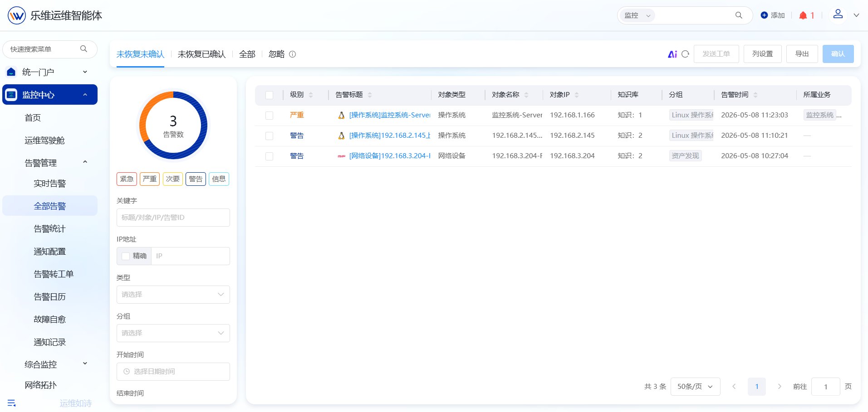Image resolution: width=868 pixels, height=412 pixels.
Task: Switch to 未恢复已确认 tab
Action: [x=201, y=54]
